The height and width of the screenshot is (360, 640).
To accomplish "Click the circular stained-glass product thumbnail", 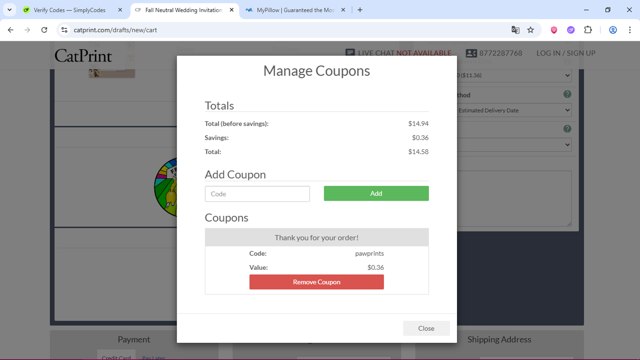I will pos(166,187).
